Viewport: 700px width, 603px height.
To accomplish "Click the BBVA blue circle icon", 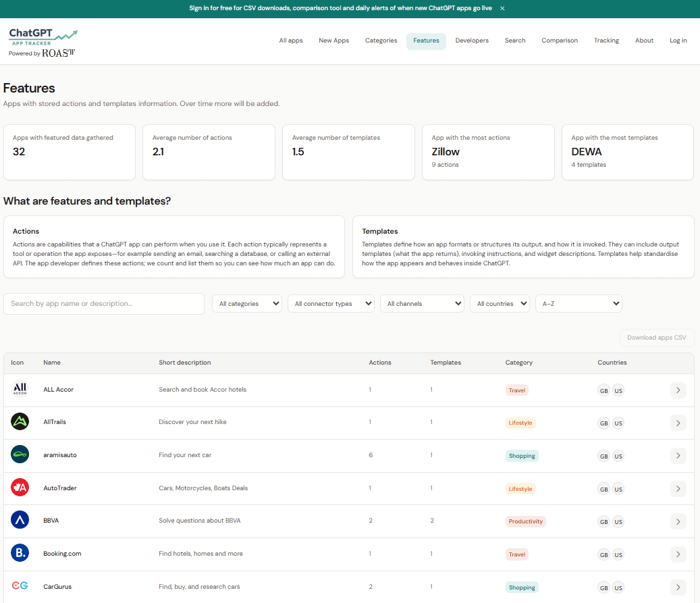I will tap(20, 519).
